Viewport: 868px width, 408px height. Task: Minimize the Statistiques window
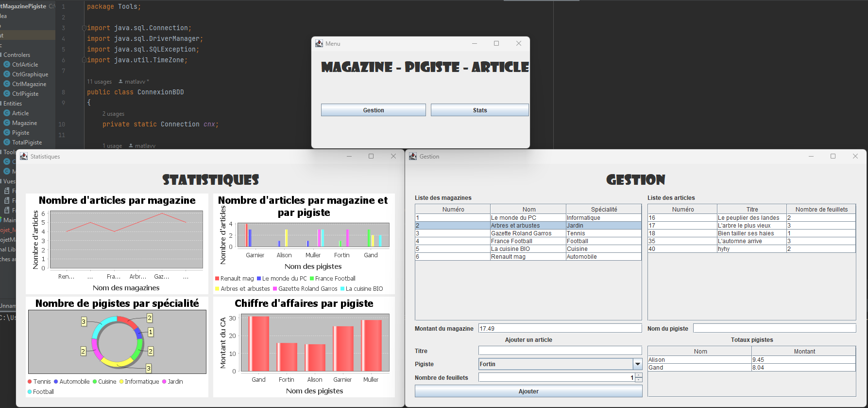coord(349,157)
